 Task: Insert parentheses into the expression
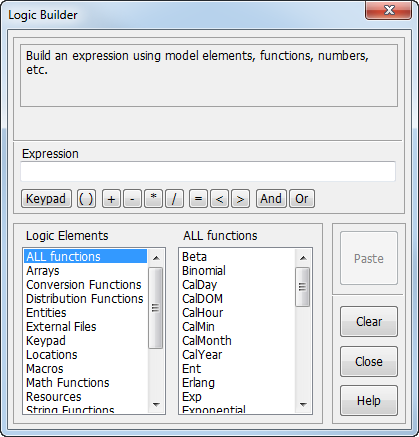86,199
